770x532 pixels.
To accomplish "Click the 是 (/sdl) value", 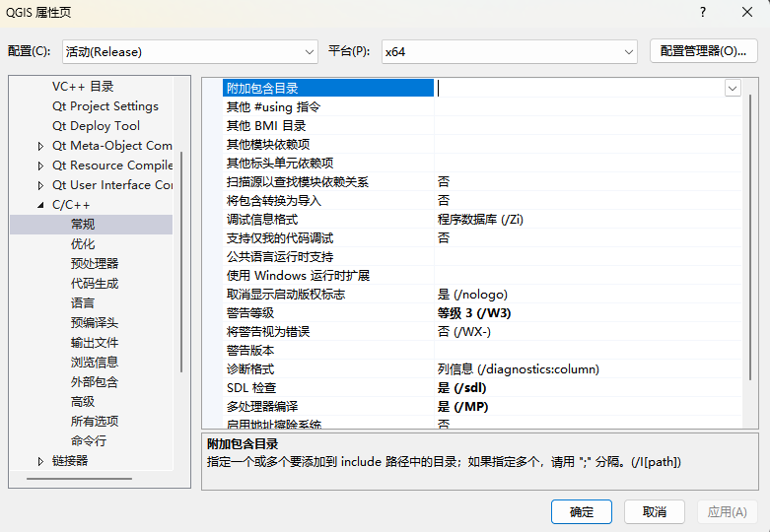I will [461, 388].
